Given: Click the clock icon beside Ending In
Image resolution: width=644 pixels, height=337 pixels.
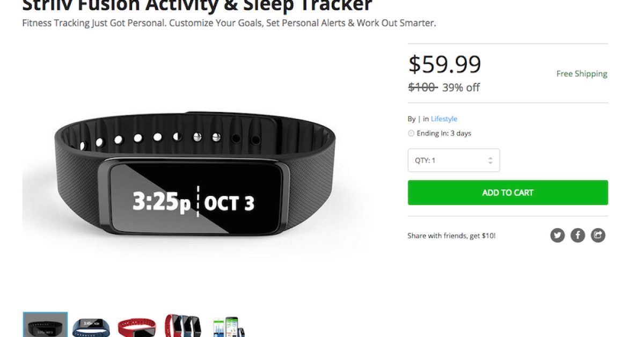Looking at the screenshot, I should 411,134.
